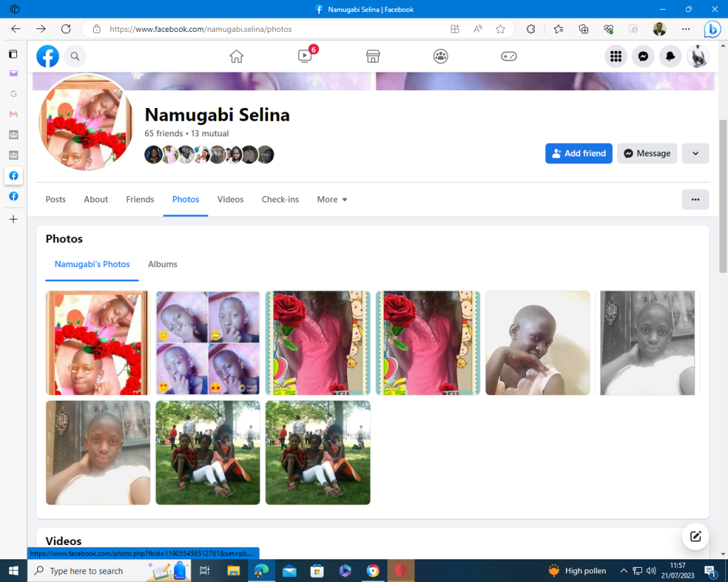Open the three-dot profile options menu
The image size is (728, 582).
pyautogui.click(x=695, y=200)
